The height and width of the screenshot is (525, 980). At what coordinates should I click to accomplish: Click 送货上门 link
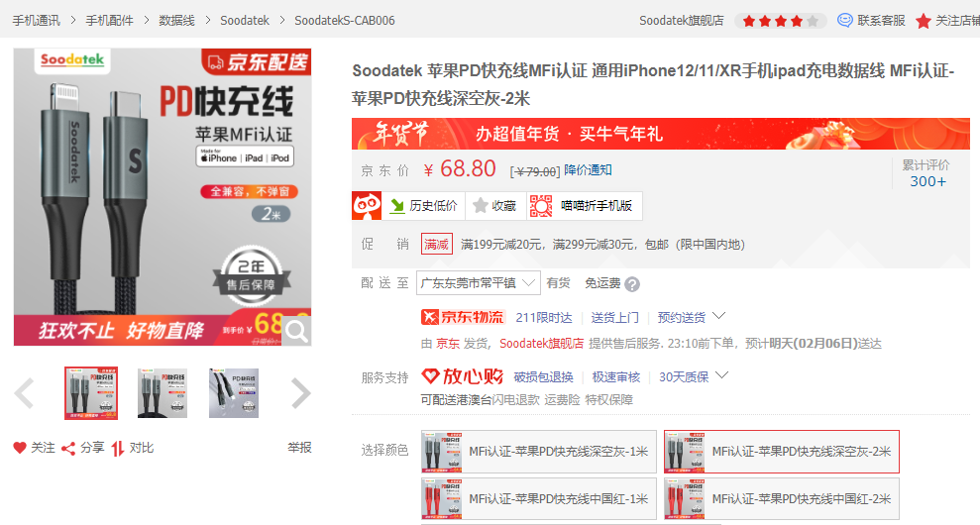coord(615,318)
